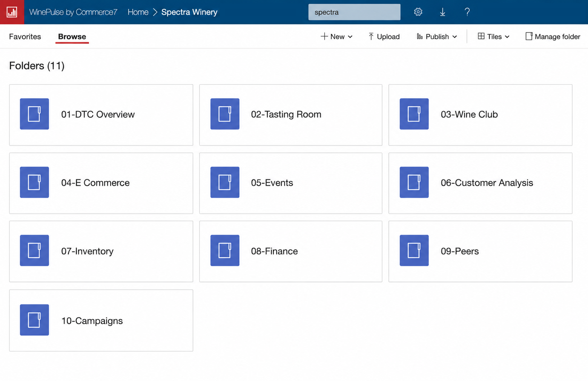
Task: Expand the New dropdown chevron
Action: [350, 37]
